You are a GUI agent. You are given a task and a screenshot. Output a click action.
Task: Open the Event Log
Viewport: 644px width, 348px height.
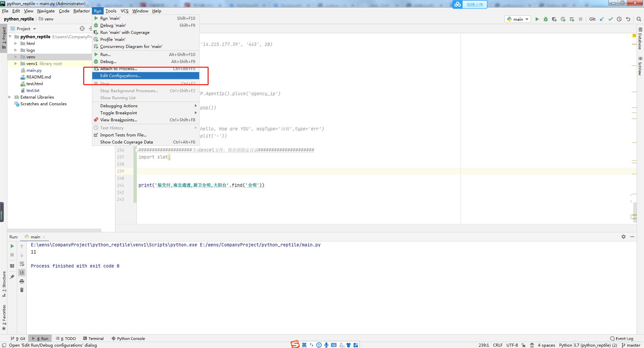coord(622,338)
